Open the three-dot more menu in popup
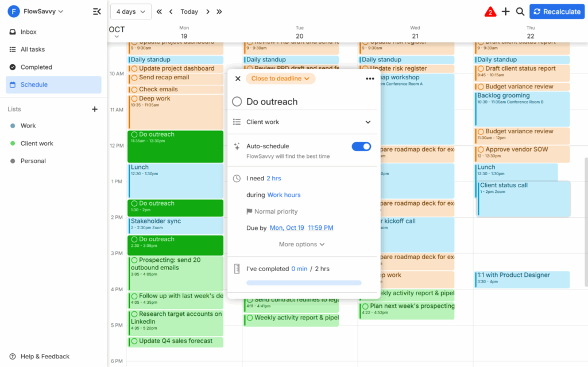The height and width of the screenshot is (367, 588). click(370, 79)
